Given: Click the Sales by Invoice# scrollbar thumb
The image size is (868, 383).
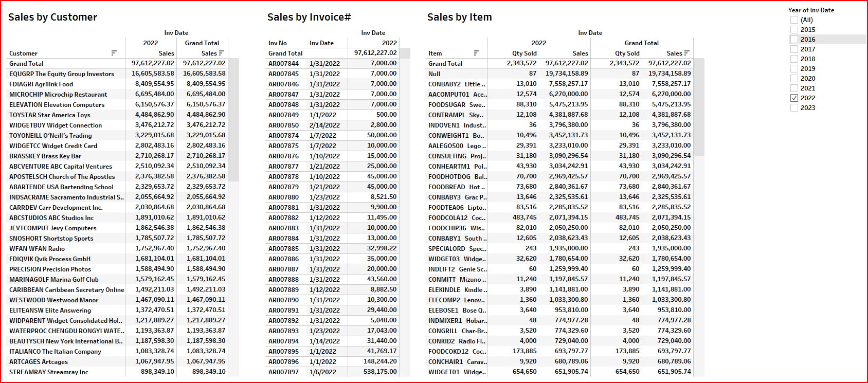Looking at the screenshot, I should coord(405,53).
